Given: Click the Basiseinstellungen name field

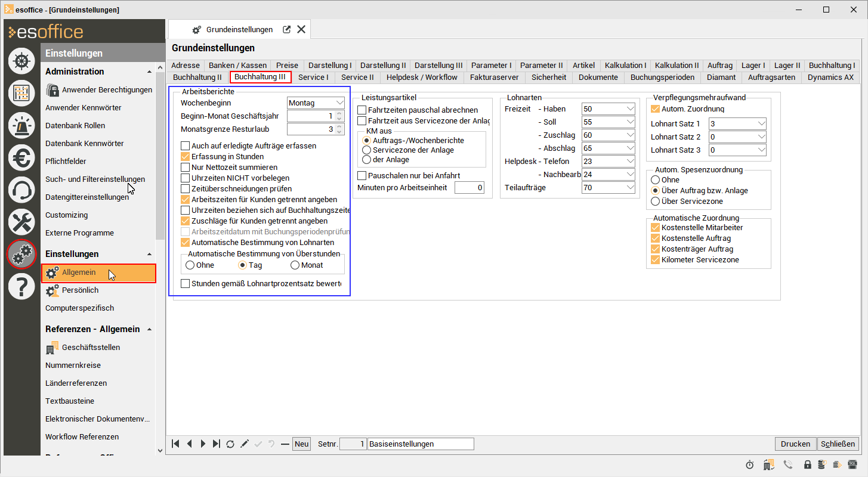Looking at the screenshot, I should (421, 444).
